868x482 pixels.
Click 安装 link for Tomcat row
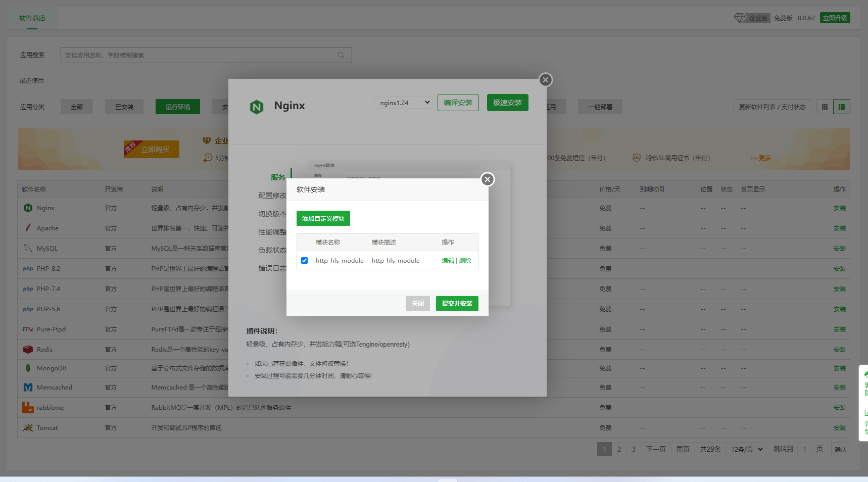(840, 427)
